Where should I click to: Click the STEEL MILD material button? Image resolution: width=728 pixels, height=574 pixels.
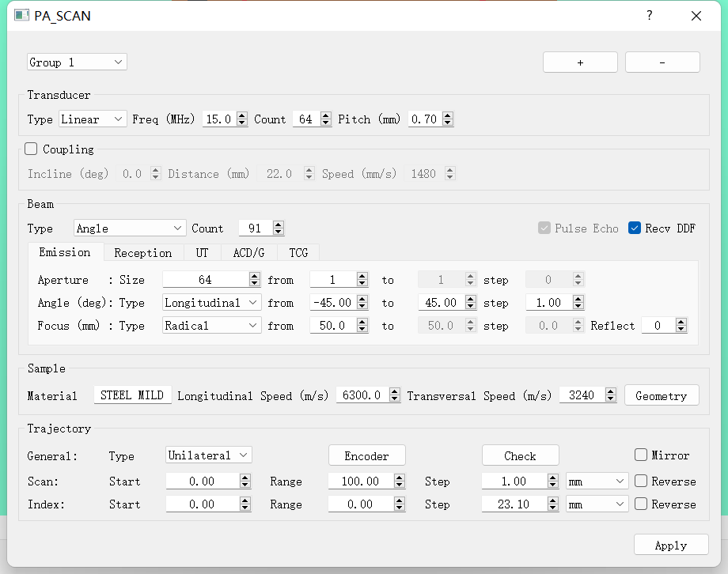tap(133, 395)
